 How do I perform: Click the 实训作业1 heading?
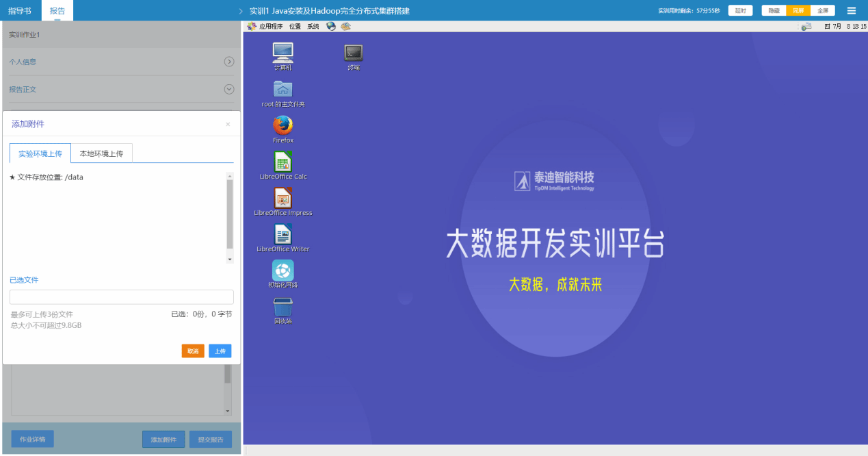coord(24,34)
